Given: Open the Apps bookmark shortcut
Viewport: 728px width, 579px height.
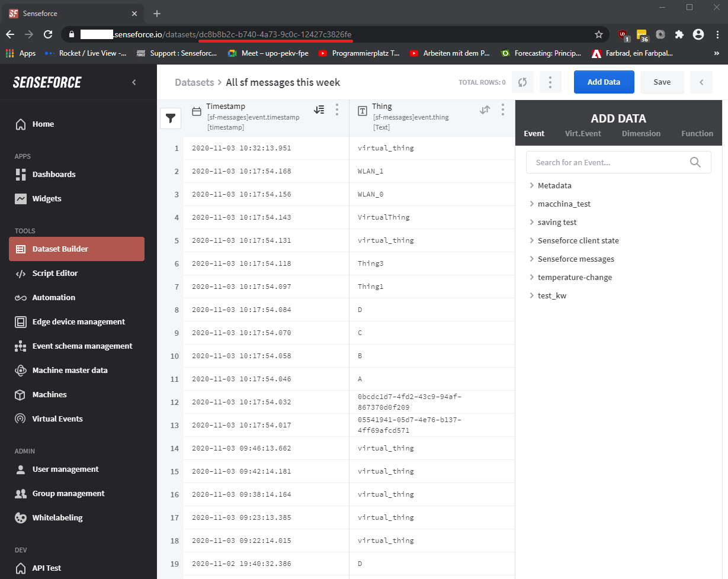Looking at the screenshot, I should point(21,53).
